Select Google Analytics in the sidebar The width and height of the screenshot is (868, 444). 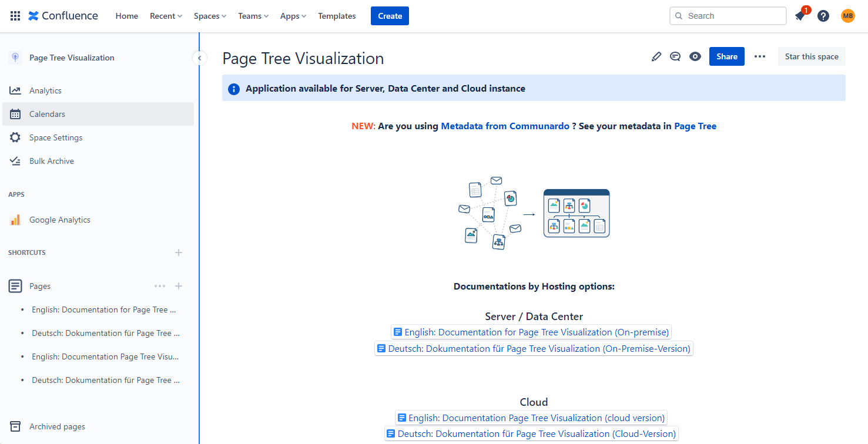(98, 220)
